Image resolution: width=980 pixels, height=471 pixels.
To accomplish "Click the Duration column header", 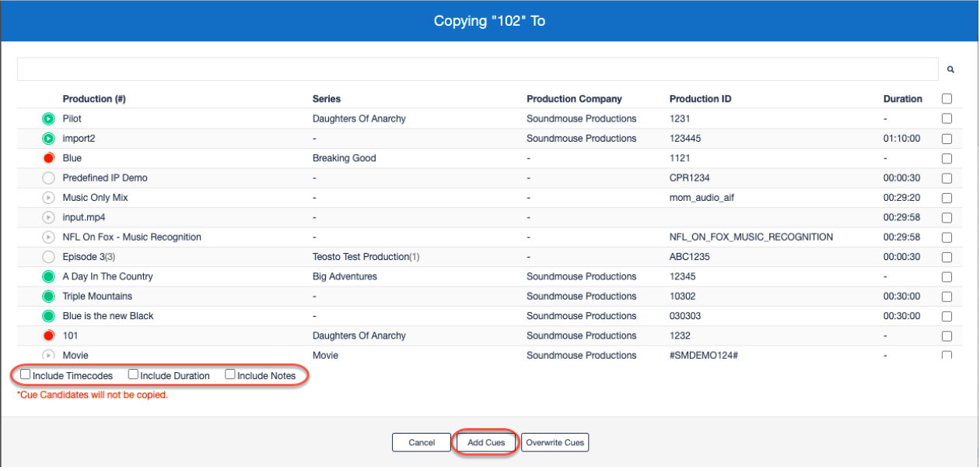I will 903,99.
